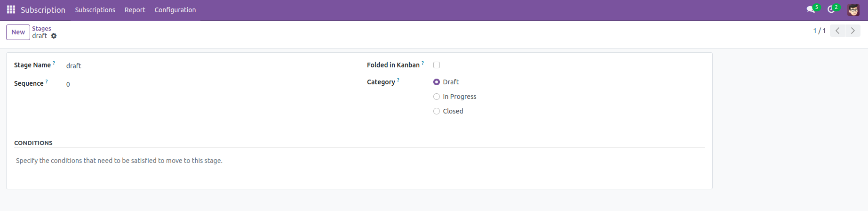
Task: Click the New button
Action: (18, 32)
